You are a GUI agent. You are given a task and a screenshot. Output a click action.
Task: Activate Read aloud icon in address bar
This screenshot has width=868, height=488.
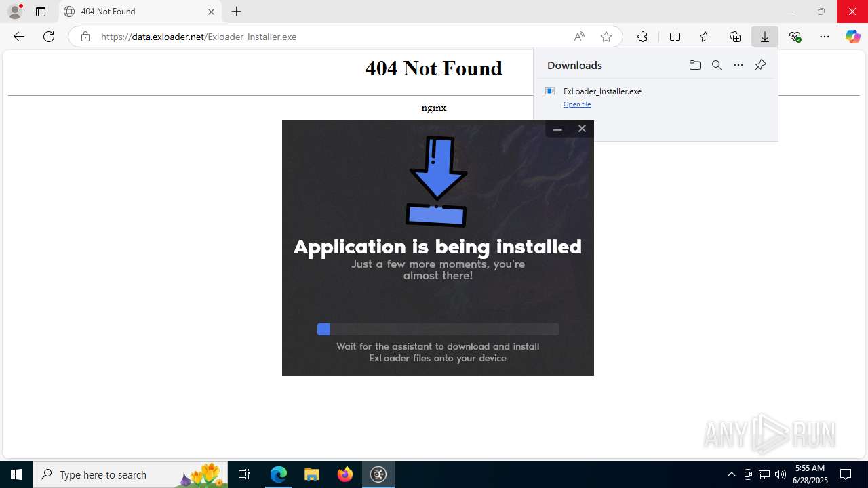tap(579, 37)
